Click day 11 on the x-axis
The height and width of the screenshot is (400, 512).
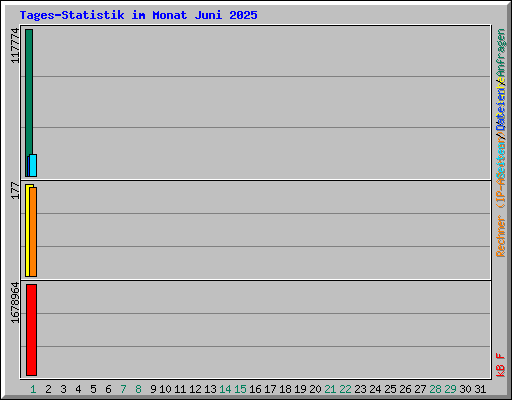[x=180, y=389]
